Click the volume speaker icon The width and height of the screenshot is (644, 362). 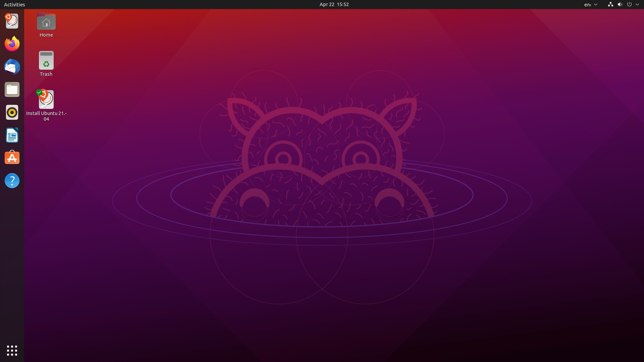620,4
